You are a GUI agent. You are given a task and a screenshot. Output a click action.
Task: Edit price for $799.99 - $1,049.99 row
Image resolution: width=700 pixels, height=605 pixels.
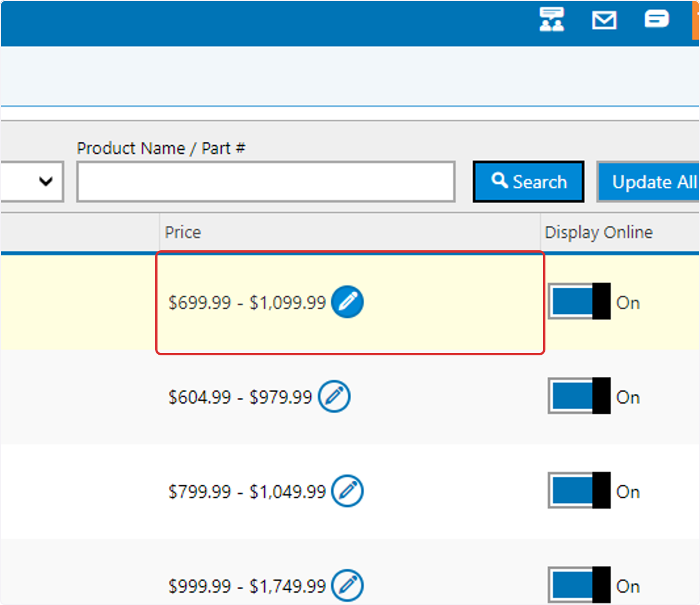point(347,491)
